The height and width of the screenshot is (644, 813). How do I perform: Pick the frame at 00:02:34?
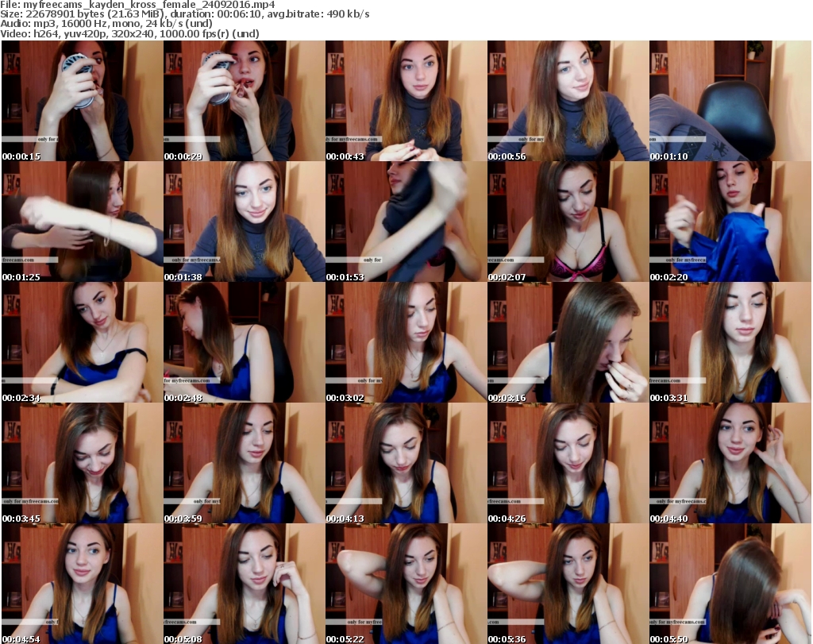point(82,342)
